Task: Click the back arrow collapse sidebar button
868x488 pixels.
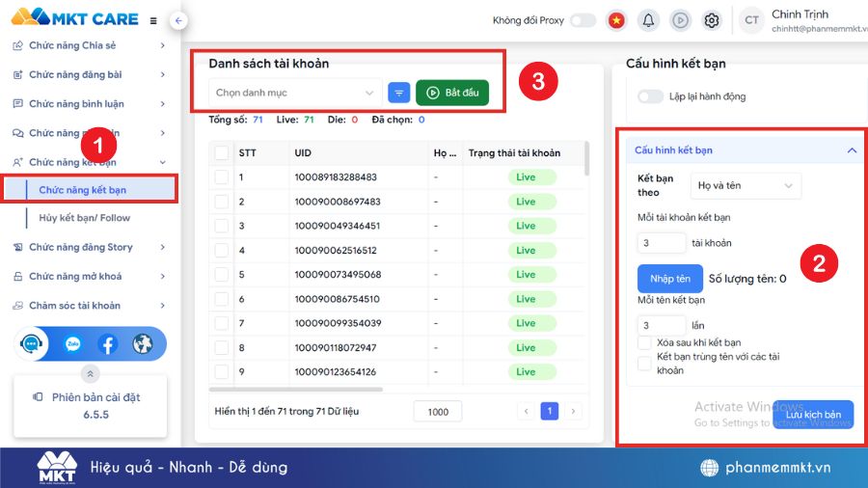Action: 178,21
